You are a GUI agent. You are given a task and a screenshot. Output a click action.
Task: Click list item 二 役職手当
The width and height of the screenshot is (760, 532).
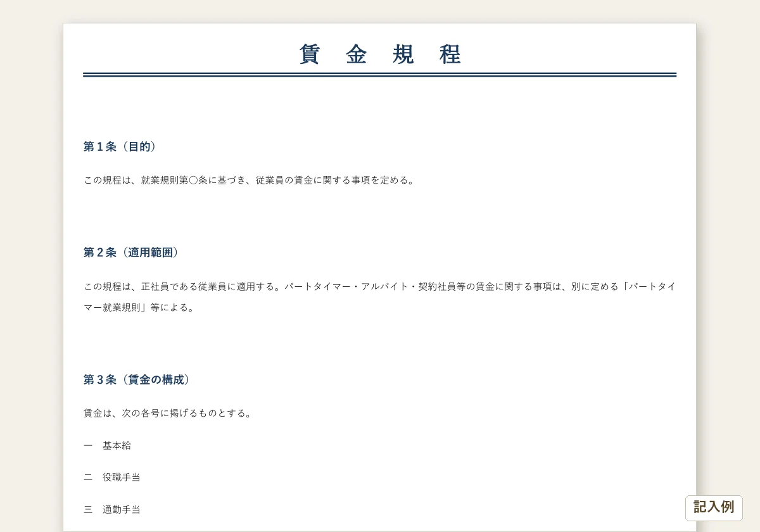(x=112, y=477)
